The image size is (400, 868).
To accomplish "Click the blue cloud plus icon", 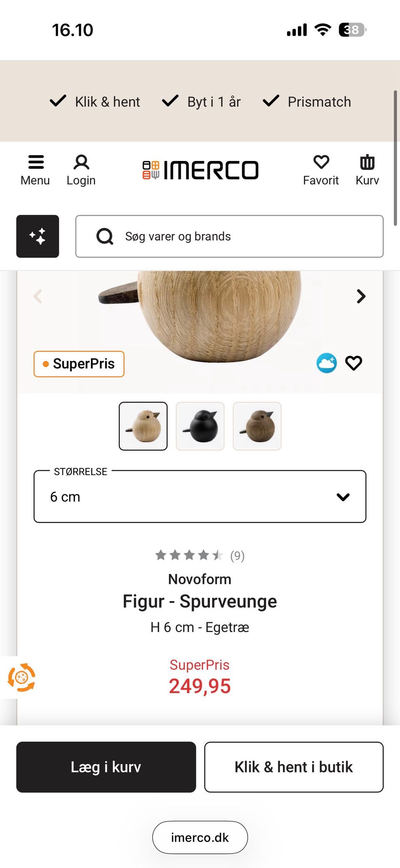I will [327, 363].
